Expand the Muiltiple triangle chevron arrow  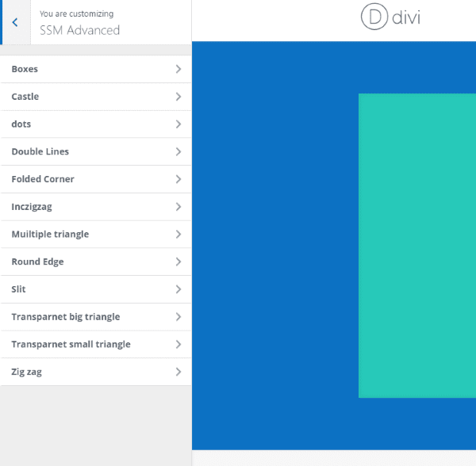(x=178, y=234)
